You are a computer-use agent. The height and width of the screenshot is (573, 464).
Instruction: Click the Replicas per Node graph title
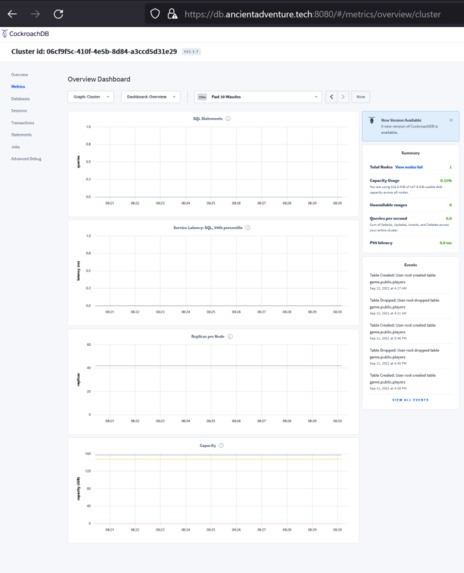[x=208, y=337]
